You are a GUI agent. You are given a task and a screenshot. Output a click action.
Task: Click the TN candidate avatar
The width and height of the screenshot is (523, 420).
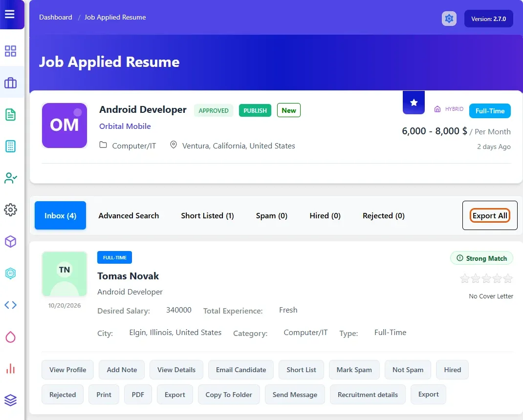tap(65, 274)
